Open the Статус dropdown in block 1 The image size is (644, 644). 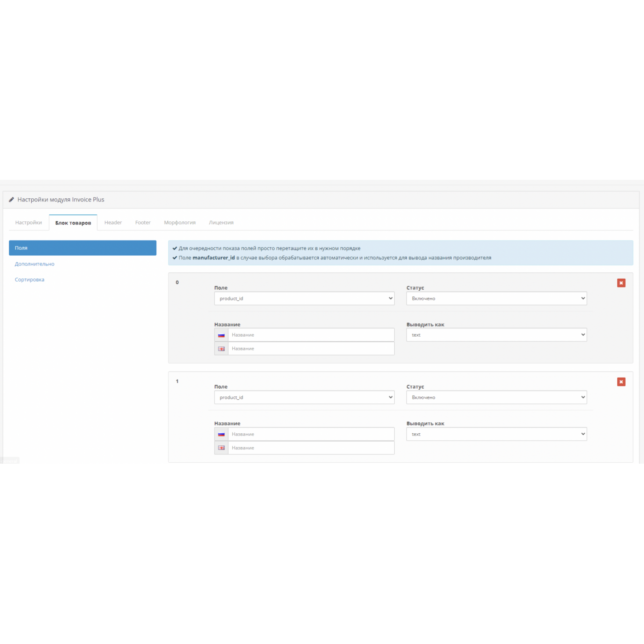pyautogui.click(x=496, y=397)
